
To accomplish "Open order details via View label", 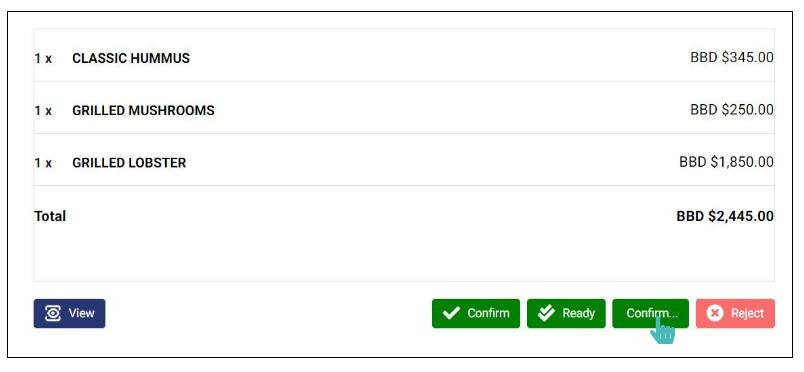I will click(x=82, y=313).
